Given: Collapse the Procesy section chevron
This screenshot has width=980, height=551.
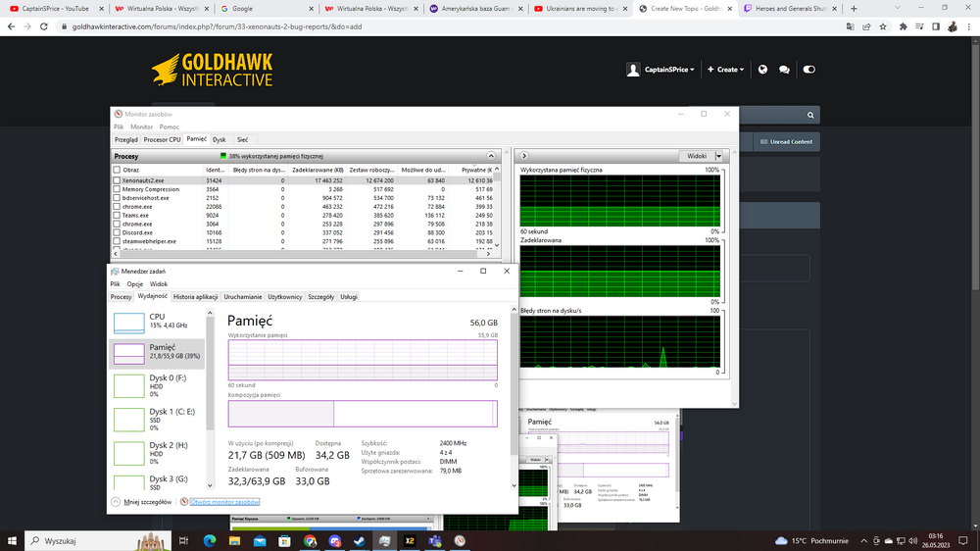Looking at the screenshot, I should 491,156.
